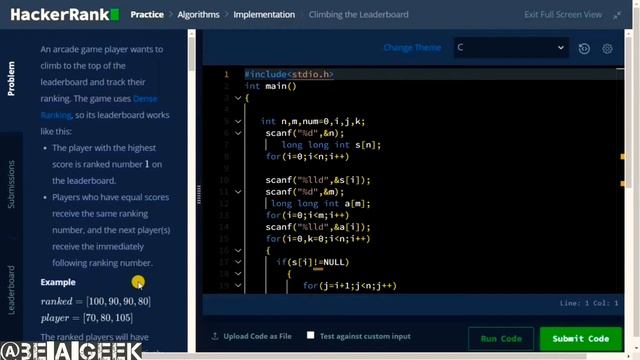Collapse the fold arrow beside main opening brace
The width and height of the screenshot is (640, 360).
tap(238, 98)
